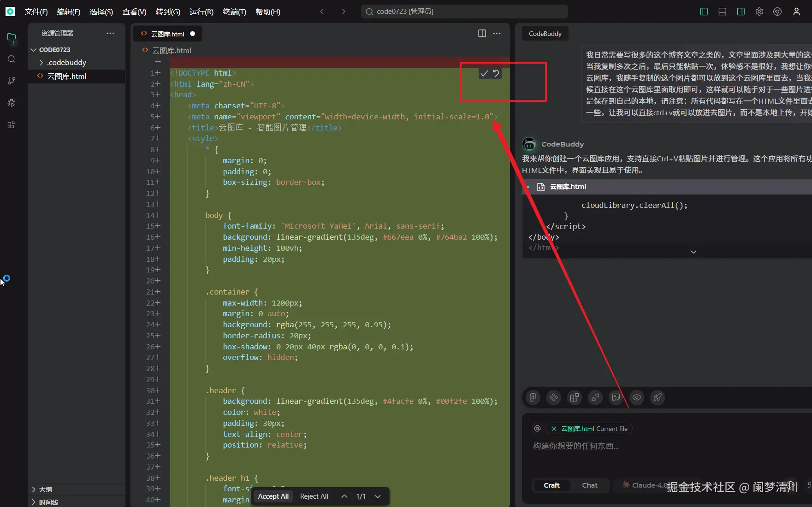Open the 帮助(H) menu
Screen dimensions: 812x507
(x=268, y=12)
